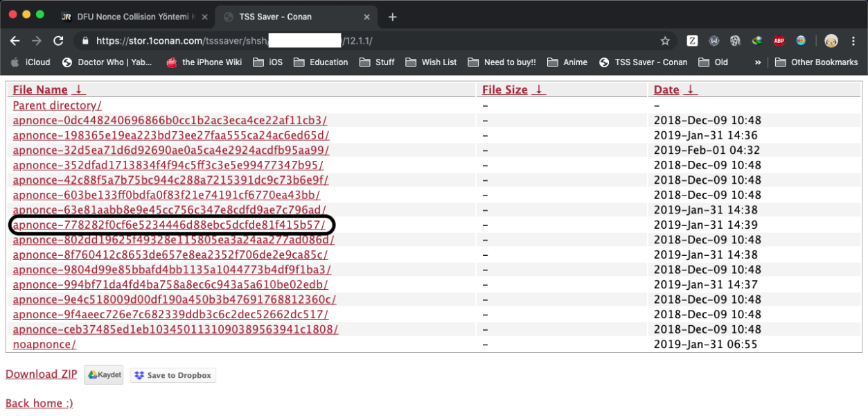Click the browser back arrow
Image resolution: width=868 pixels, height=416 pixels.
pos(15,41)
